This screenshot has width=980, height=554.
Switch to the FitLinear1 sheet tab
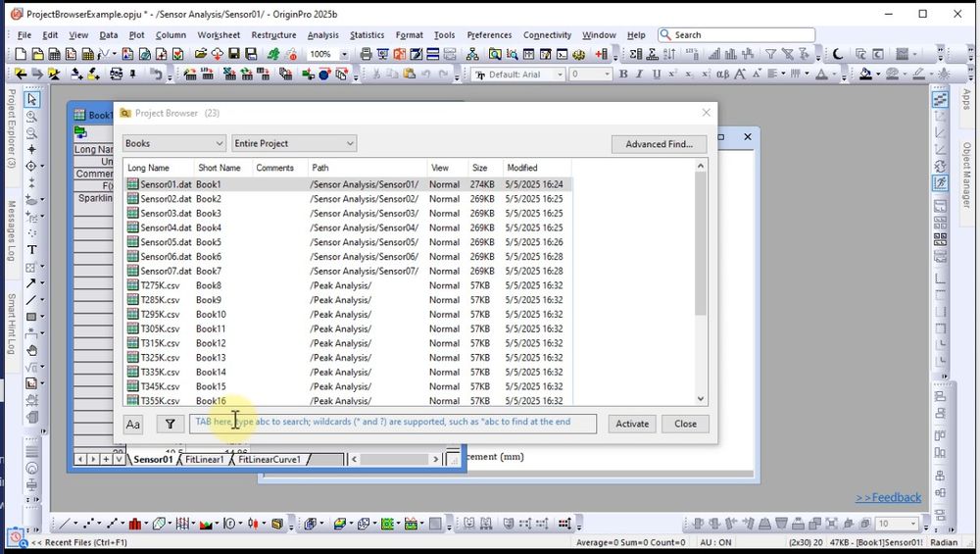[x=204, y=459]
